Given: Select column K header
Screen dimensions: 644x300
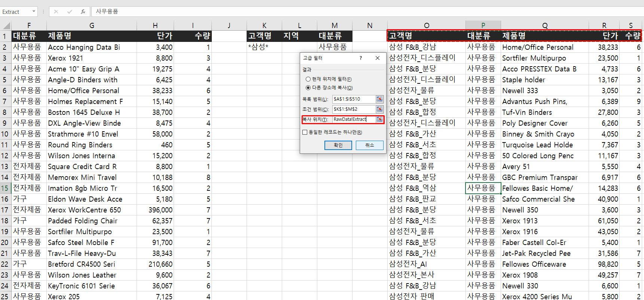Looking at the screenshot, I should (x=264, y=25).
